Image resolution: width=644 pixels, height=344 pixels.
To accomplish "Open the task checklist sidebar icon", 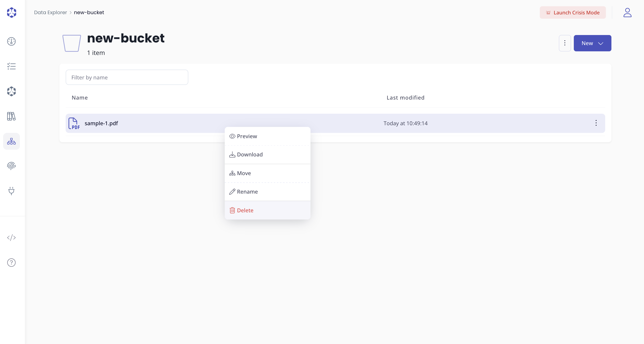I will [11, 66].
